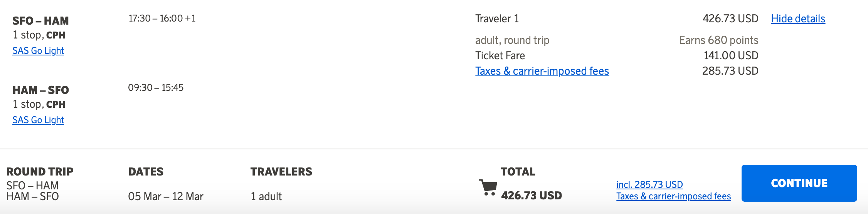Click the incl. 285.73 USD link
Viewport: 868px width, 214px height.
pos(649,185)
